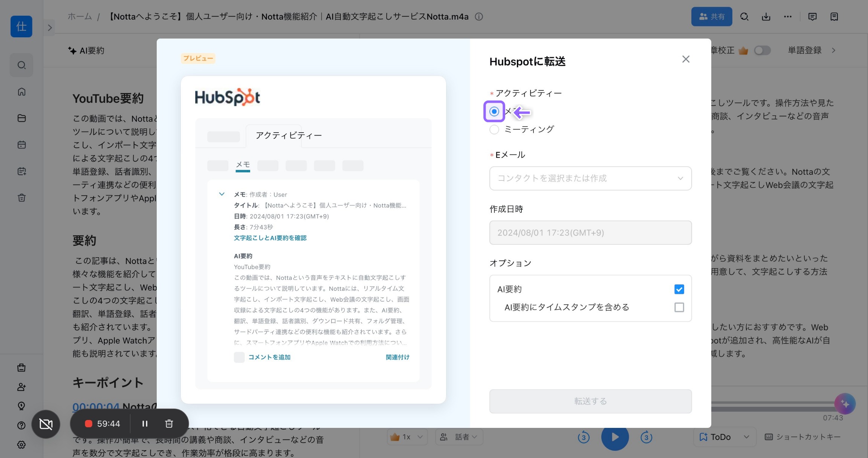This screenshot has width=868, height=458.
Task: Open the three-dots more menu
Action: pos(788,17)
